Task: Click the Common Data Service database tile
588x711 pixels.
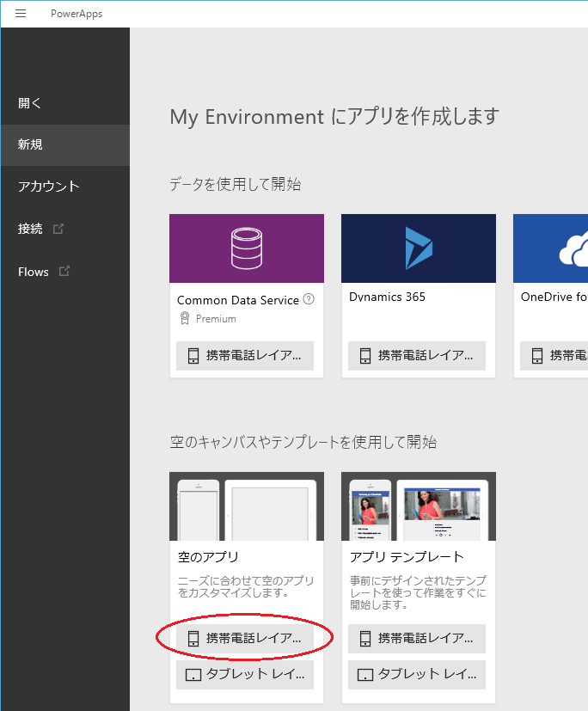Action: click(x=247, y=248)
